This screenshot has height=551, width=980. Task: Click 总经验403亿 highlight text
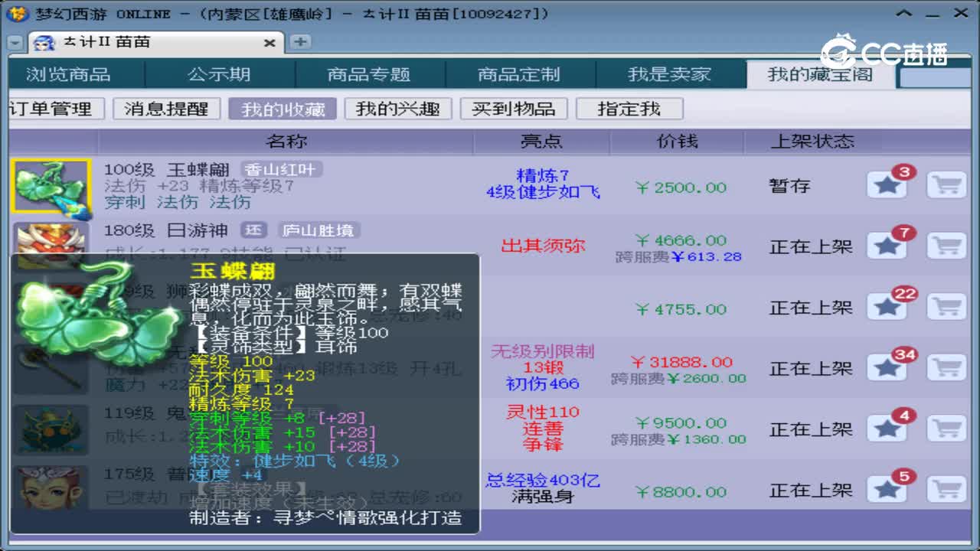pos(543,481)
